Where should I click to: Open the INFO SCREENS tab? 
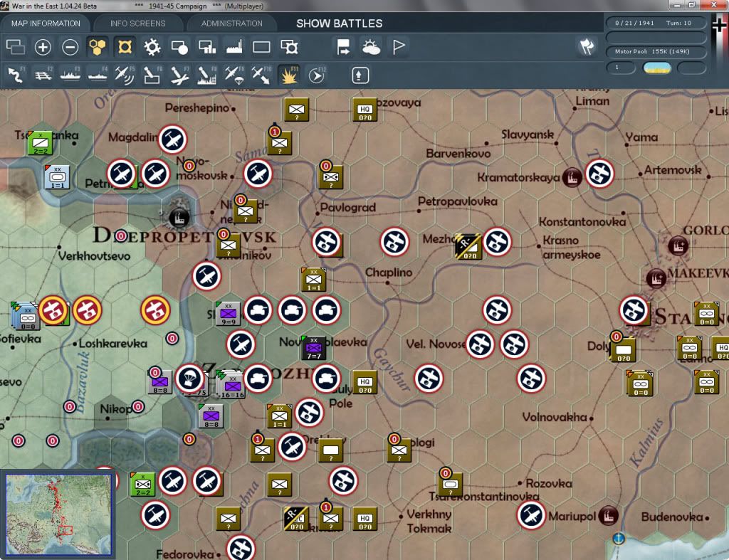point(137,23)
